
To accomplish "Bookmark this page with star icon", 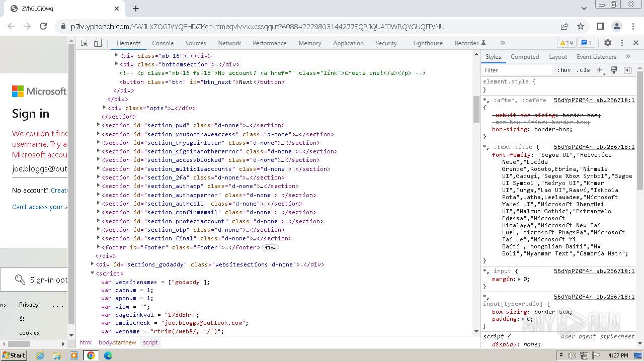I will pyautogui.click(x=581, y=26).
